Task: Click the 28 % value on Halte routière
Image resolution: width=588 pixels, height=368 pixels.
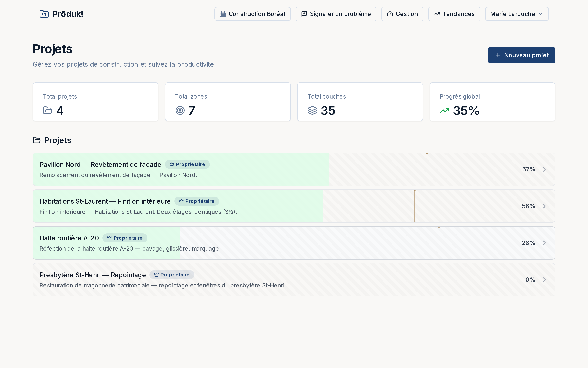Action: pos(528,243)
